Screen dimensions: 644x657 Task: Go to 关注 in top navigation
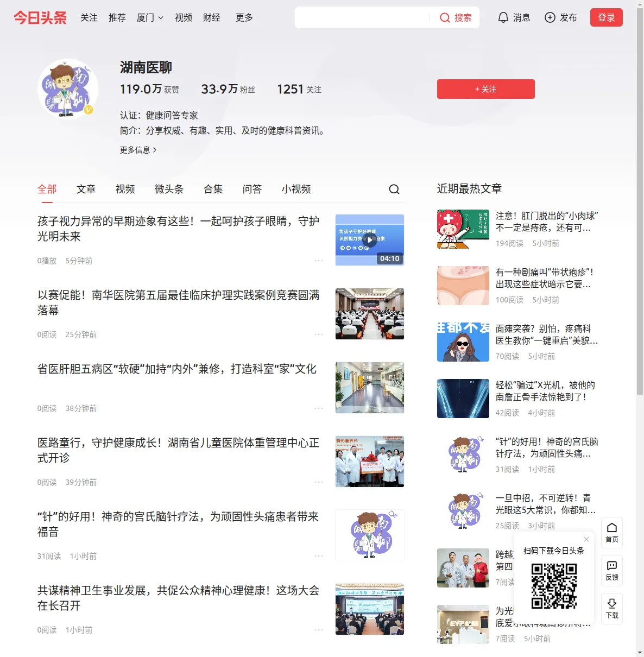(89, 17)
